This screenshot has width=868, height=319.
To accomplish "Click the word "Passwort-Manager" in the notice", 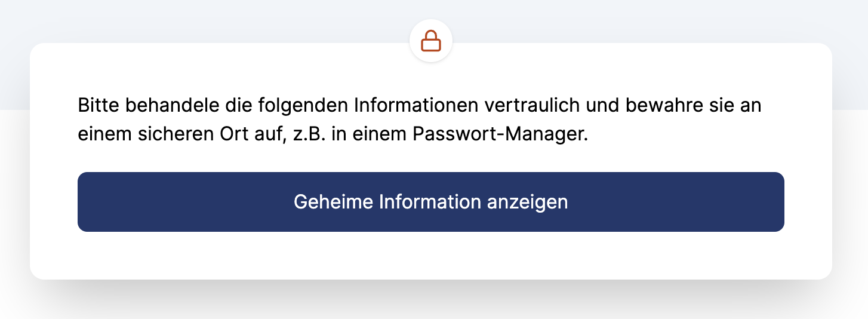I will (500, 134).
